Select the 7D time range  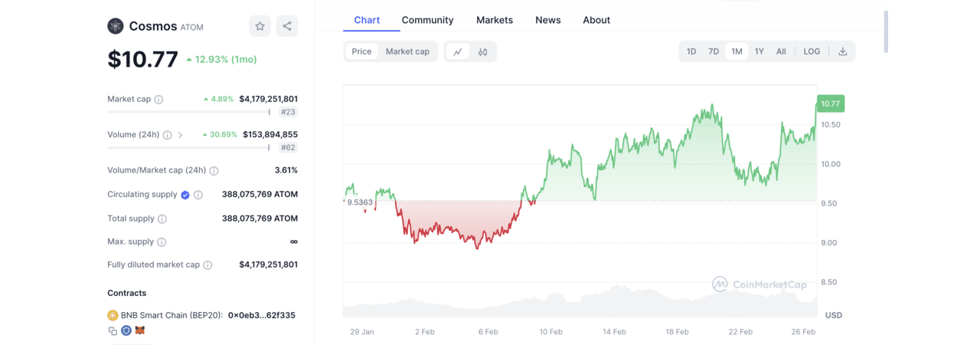point(714,51)
